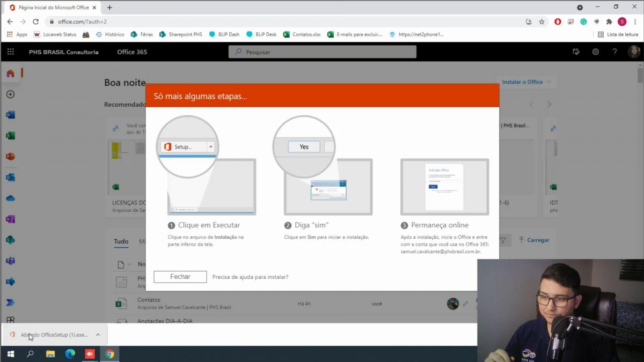Image resolution: width=644 pixels, height=362 pixels.
Task: Open the account profile picture in Office header
Action: tap(634, 51)
